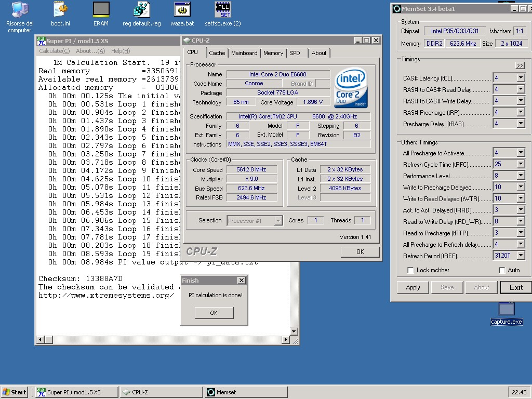This screenshot has height=399, width=532.
Task: Click Super PI horizontal scrollbar left arrow
Action: [x=41, y=339]
